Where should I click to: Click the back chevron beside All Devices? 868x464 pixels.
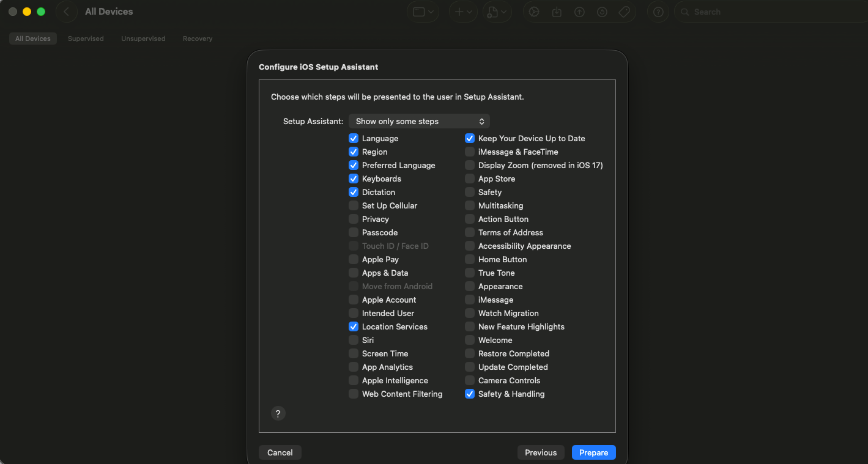pyautogui.click(x=67, y=12)
